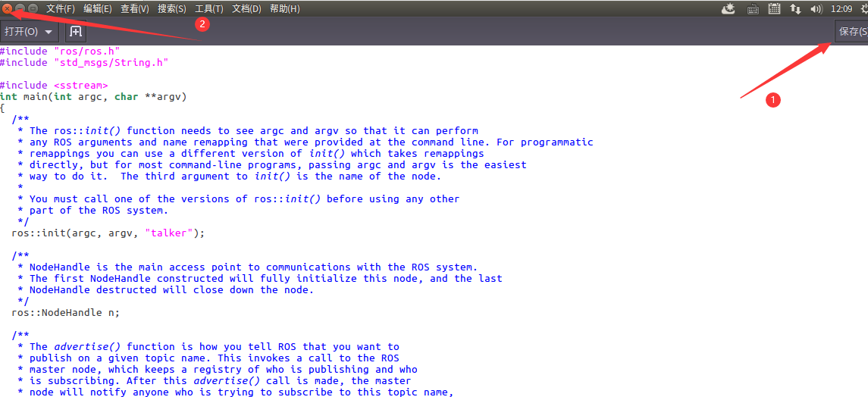Click the comment 'You must call one of the versions'
868x397 pixels.
pos(238,199)
